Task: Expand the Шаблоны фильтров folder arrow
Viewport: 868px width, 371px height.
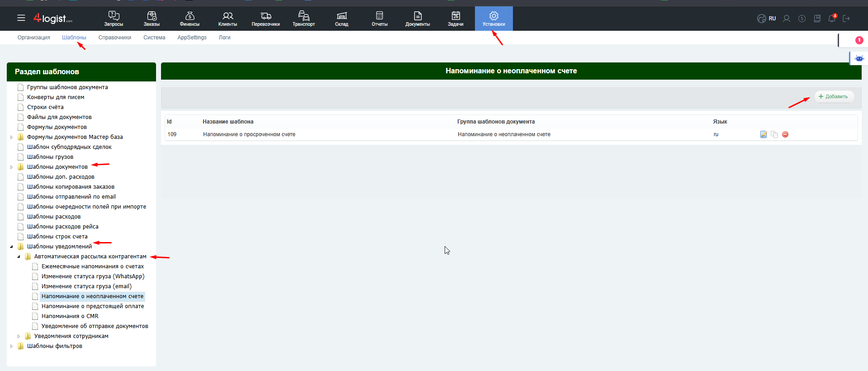Action: 12,346
